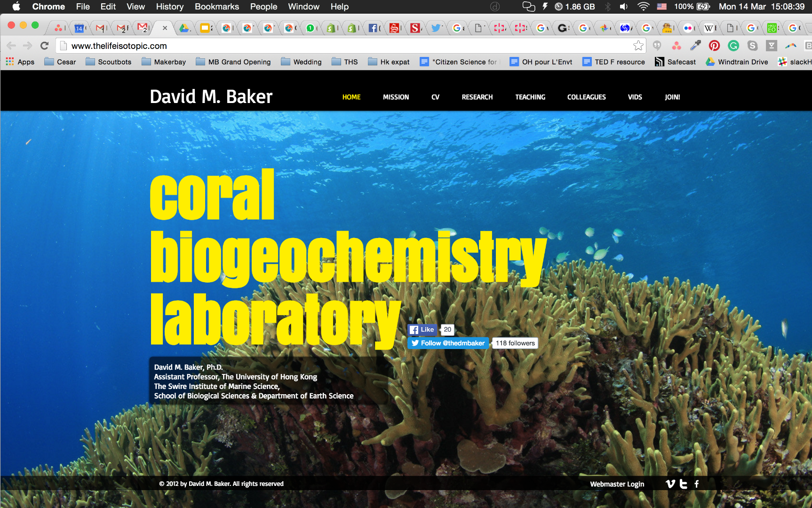812x508 pixels.
Task: Switch to the Facebook tab
Action: [x=373, y=28]
